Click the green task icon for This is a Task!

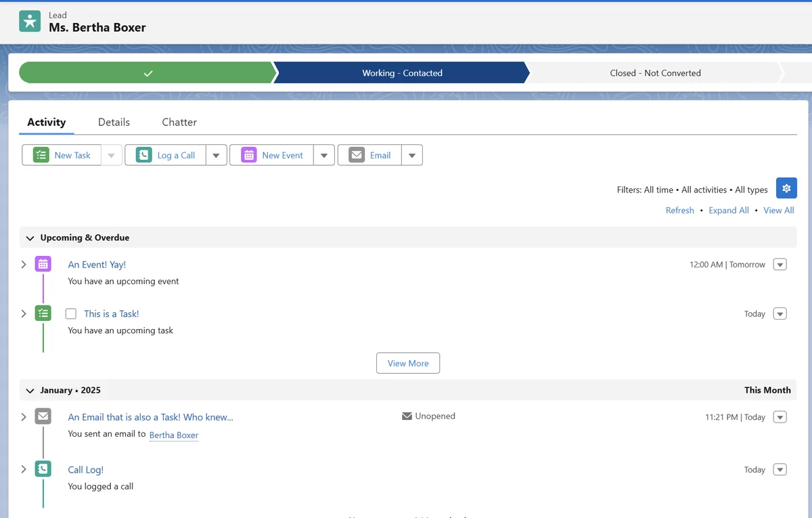(x=43, y=313)
